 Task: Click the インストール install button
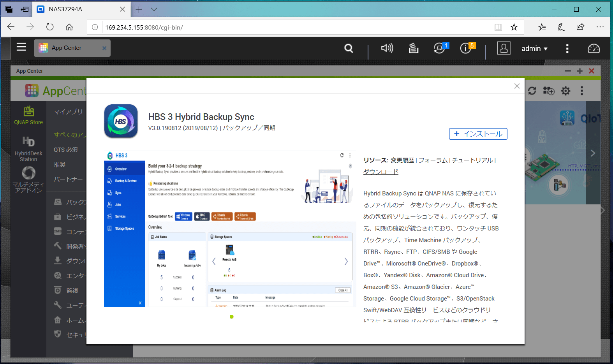click(x=478, y=134)
